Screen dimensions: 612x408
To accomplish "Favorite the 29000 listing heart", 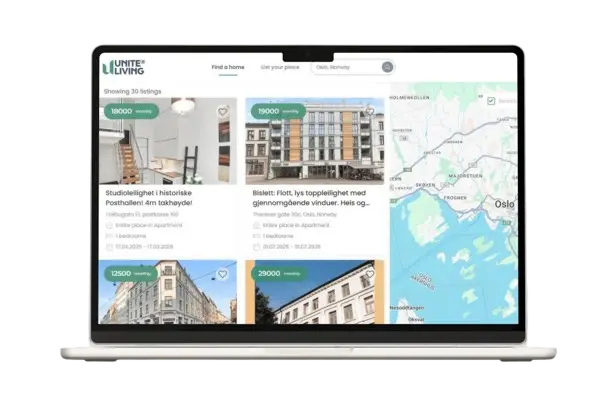I will coord(369,274).
